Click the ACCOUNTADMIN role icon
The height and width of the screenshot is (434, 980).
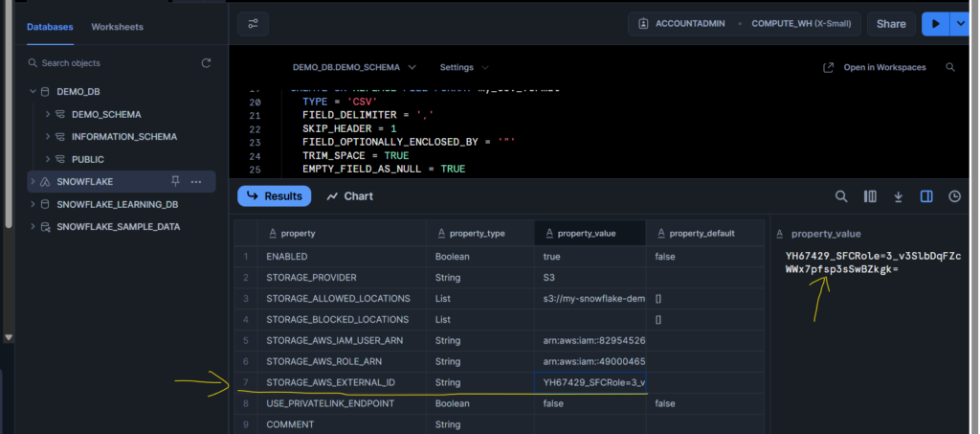[643, 24]
